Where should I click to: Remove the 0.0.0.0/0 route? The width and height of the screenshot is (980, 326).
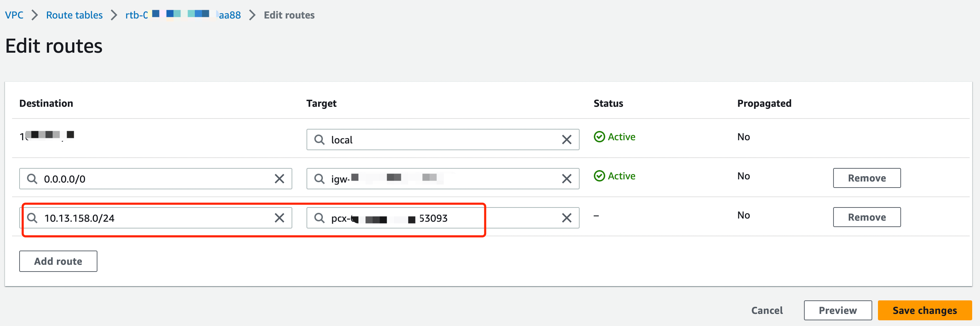point(866,178)
